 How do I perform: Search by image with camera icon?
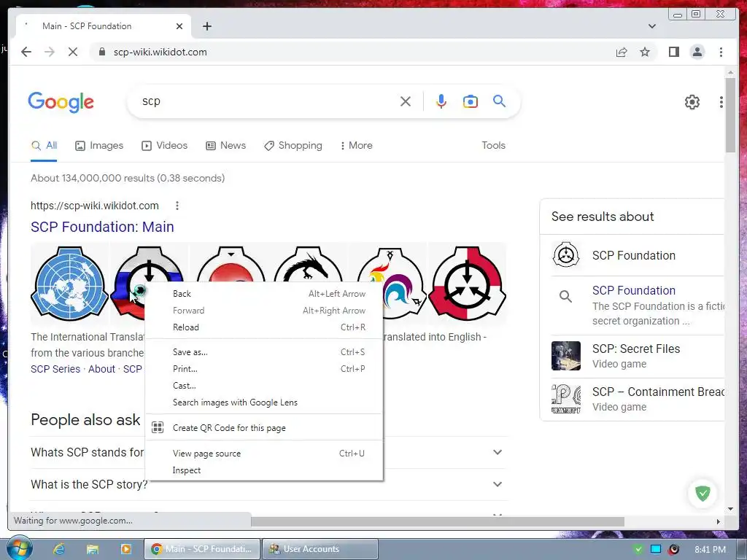pyautogui.click(x=471, y=101)
